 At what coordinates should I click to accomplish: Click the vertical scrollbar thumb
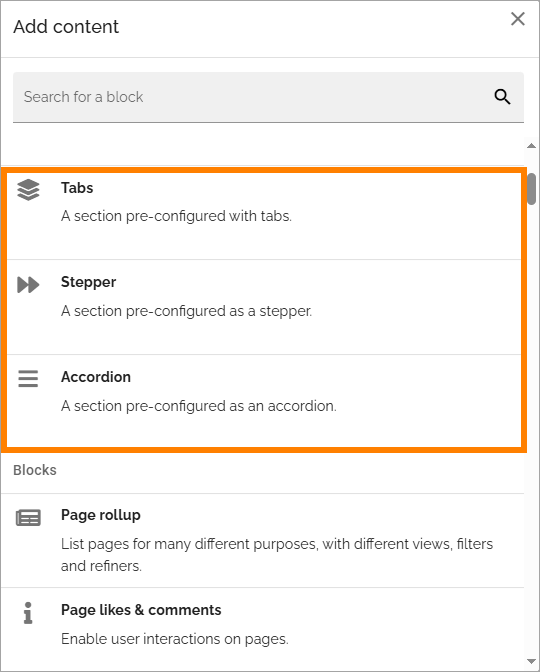click(532, 189)
